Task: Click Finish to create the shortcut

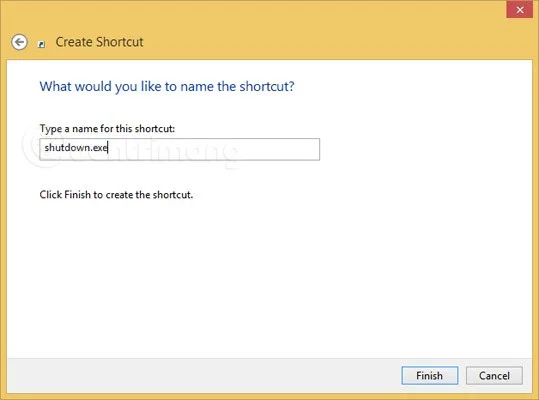Action: coord(430,376)
